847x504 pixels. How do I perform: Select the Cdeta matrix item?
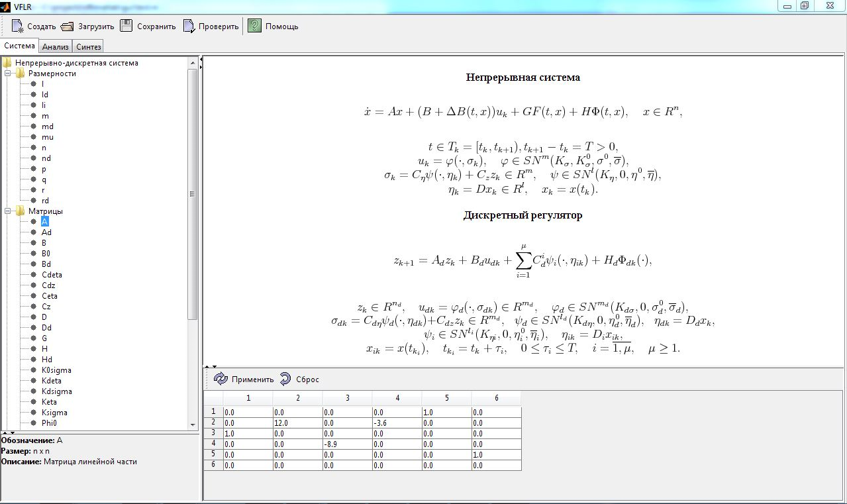click(x=52, y=275)
